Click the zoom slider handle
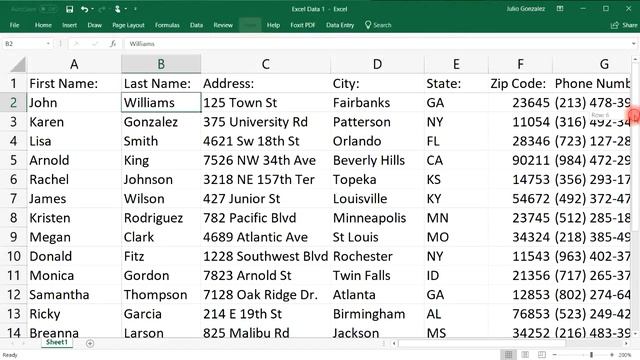This screenshot has width=640, height=360. click(x=591, y=355)
